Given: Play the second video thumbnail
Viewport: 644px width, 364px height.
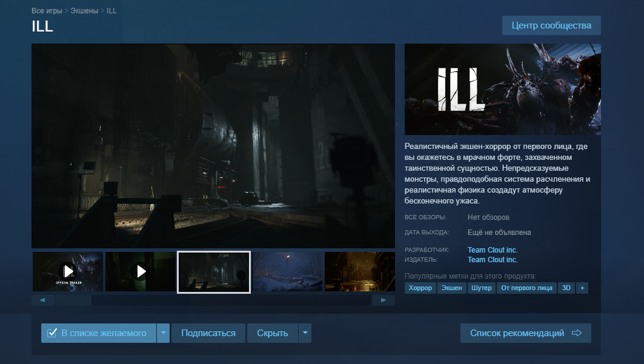Looking at the screenshot, I should click(141, 272).
